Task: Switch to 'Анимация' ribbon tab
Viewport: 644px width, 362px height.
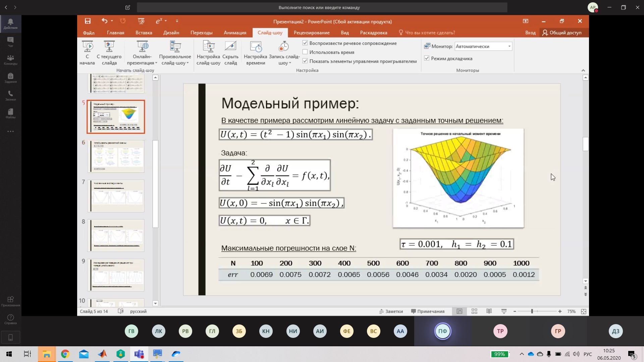Action: pyautogui.click(x=235, y=33)
